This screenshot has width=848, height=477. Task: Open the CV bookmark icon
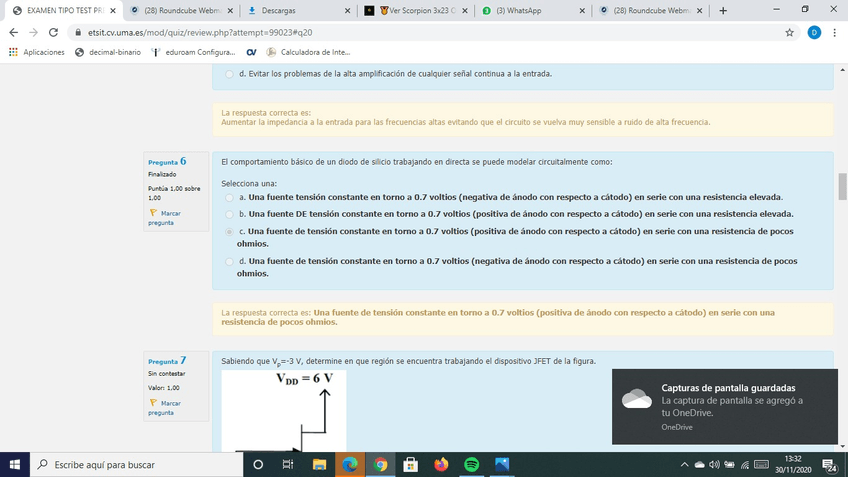coord(251,52)
